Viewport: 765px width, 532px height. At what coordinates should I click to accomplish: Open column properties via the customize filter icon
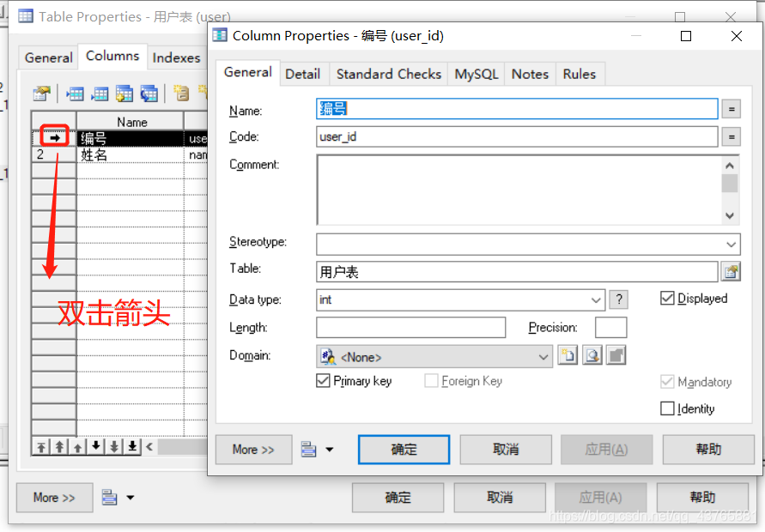pyautogui.click(x=41, y=94)
